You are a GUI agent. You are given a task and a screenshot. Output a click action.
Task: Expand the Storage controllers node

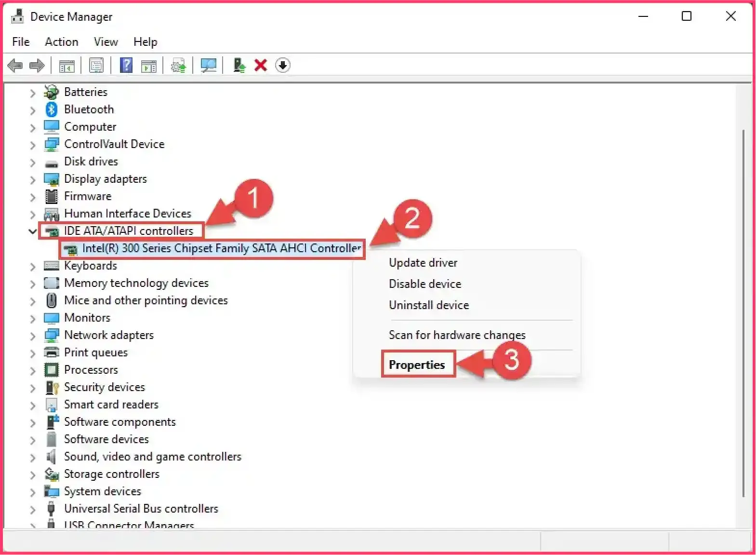32,474
